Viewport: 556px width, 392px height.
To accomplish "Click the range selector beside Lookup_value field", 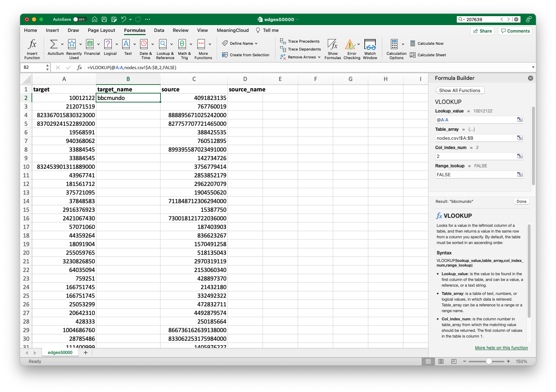I will 520,119.
